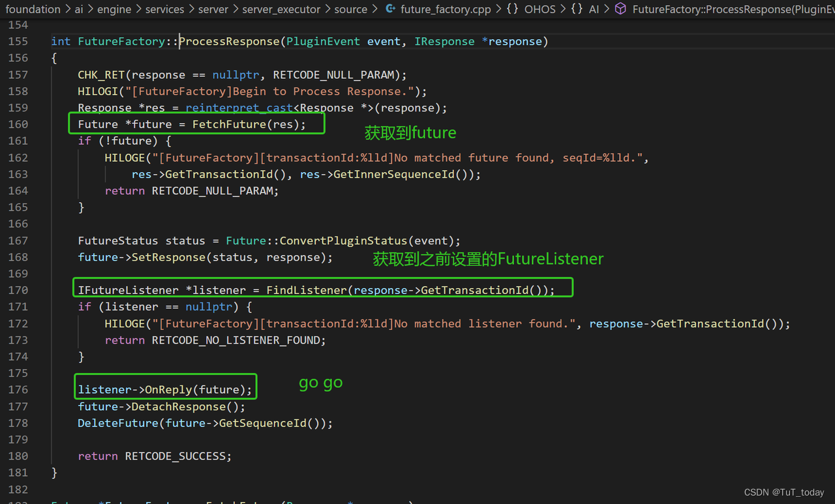
Task: Click line number 160 in the gutter
Action: pyautogui.click(x=18, y=125)
